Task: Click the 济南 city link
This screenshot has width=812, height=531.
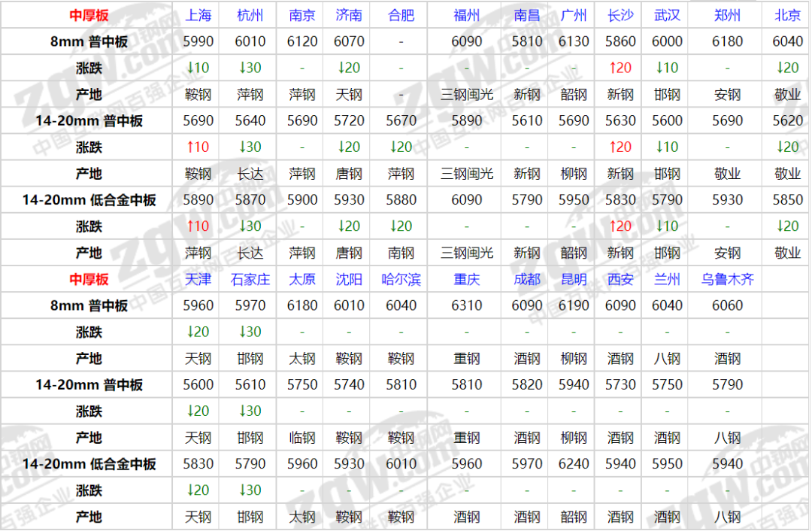Action: point(349,15)
